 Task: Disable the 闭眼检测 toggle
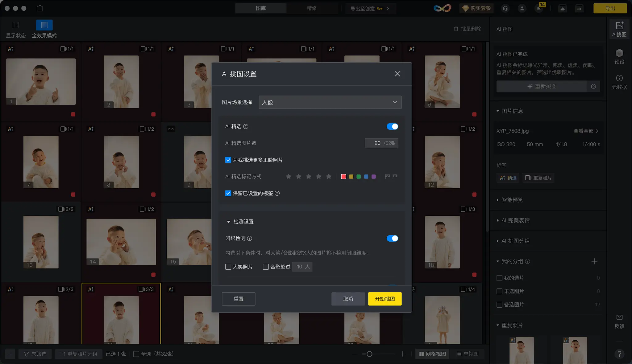[392, 238]
